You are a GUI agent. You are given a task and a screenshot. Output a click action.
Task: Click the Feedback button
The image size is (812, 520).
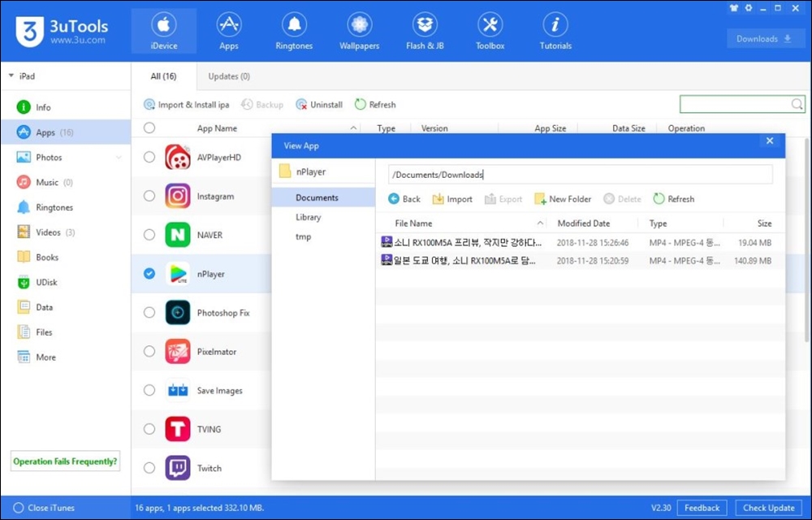click(702, 508)
